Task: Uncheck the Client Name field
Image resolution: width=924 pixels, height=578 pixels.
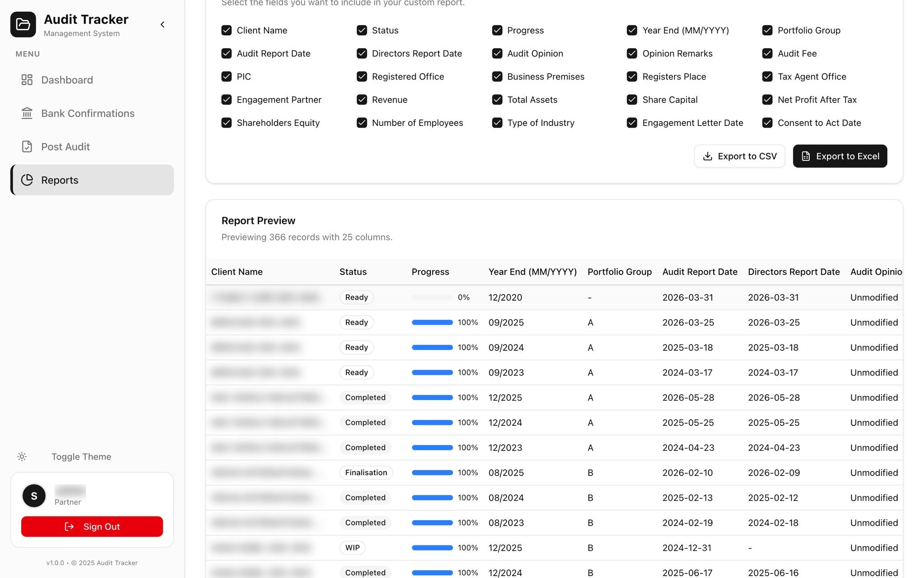Action: pyautogui.click(x=226, y=30)
